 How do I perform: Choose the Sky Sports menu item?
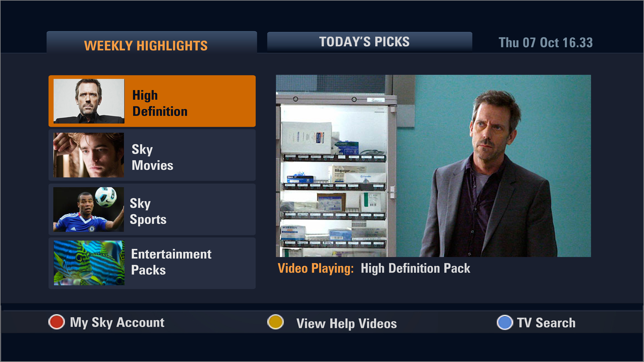point(152,209)
